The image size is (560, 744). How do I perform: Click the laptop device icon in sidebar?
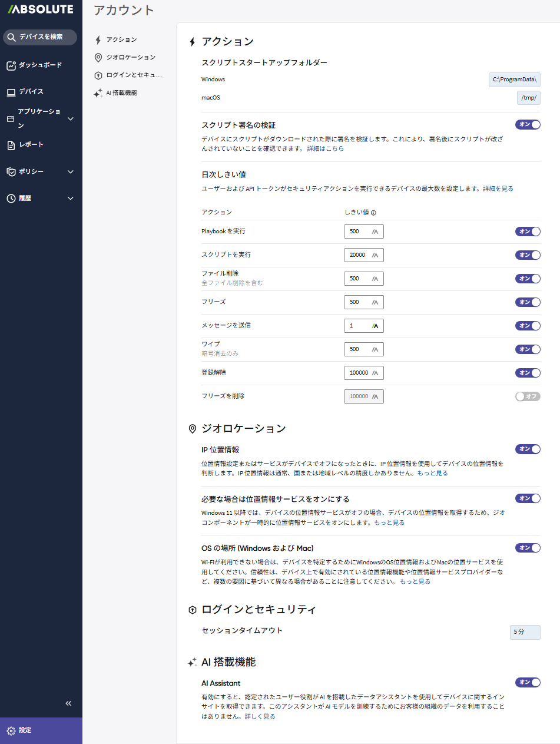11,92
